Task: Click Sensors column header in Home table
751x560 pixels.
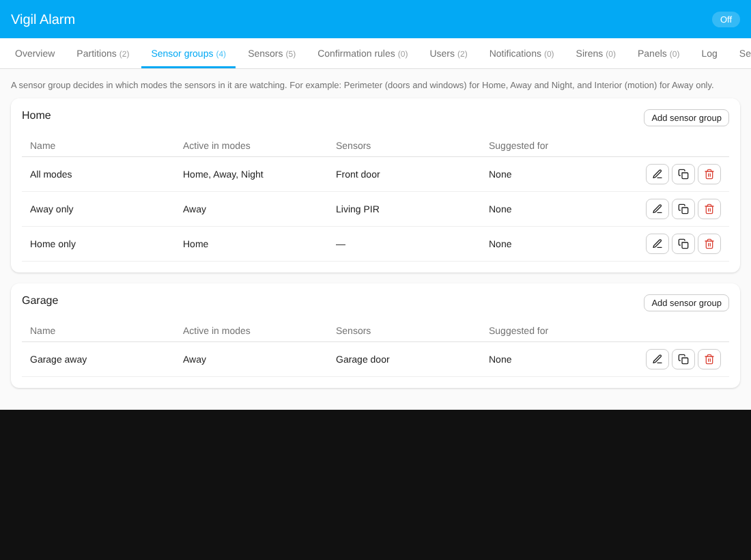Action: (353, 145)
